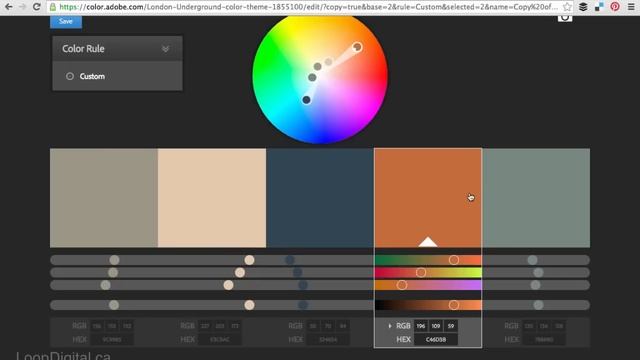Save the color theme
Image resolution: width=640 pixels, height=360 pixels.
[66, 21]
